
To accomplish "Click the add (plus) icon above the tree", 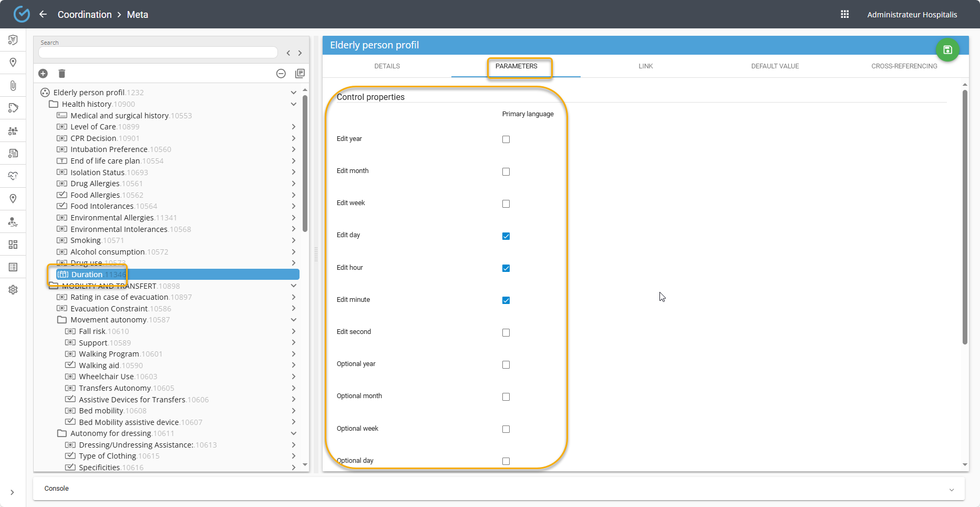I will [43, 74].
